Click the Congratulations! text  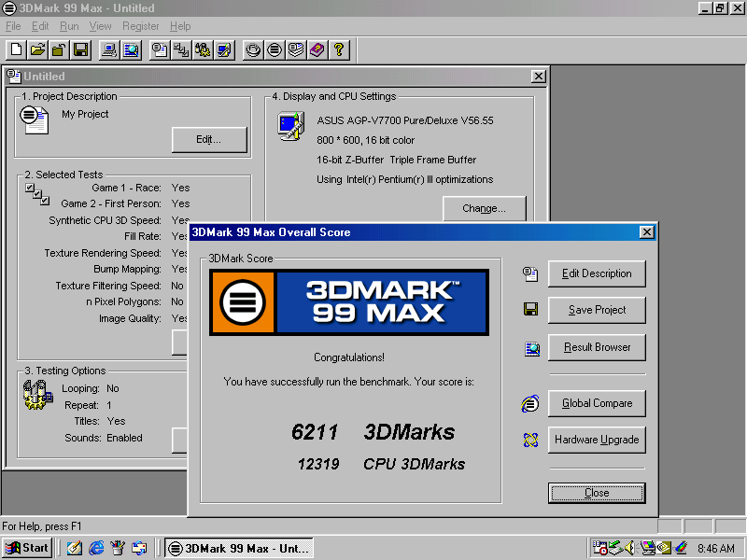(x=348, y=357)
